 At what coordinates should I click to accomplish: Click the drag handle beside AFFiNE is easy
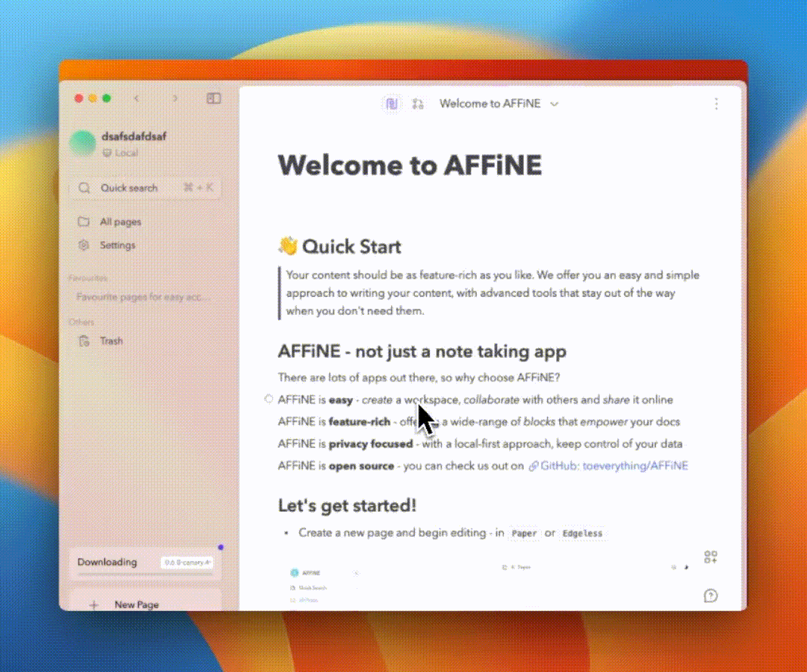coord(268,399)
